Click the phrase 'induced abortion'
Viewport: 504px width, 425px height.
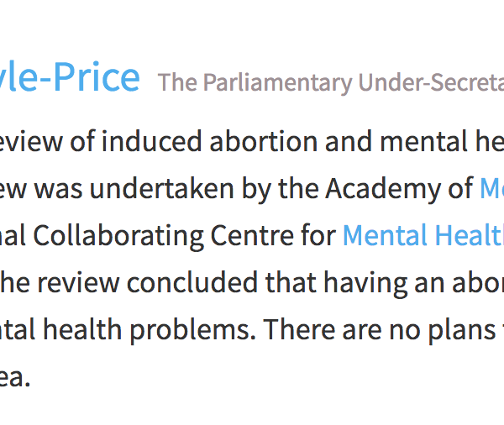[209, 141]
